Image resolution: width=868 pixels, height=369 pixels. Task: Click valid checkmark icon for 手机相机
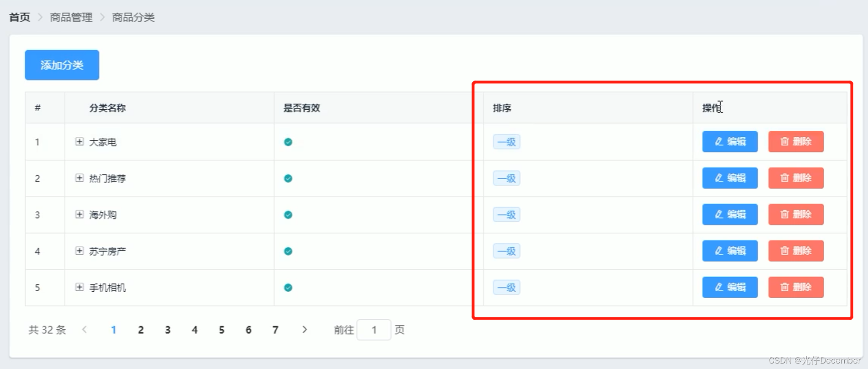288,288
